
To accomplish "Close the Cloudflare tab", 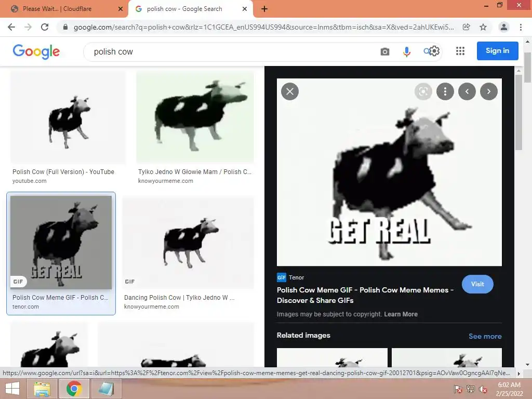I will (120, 9).
